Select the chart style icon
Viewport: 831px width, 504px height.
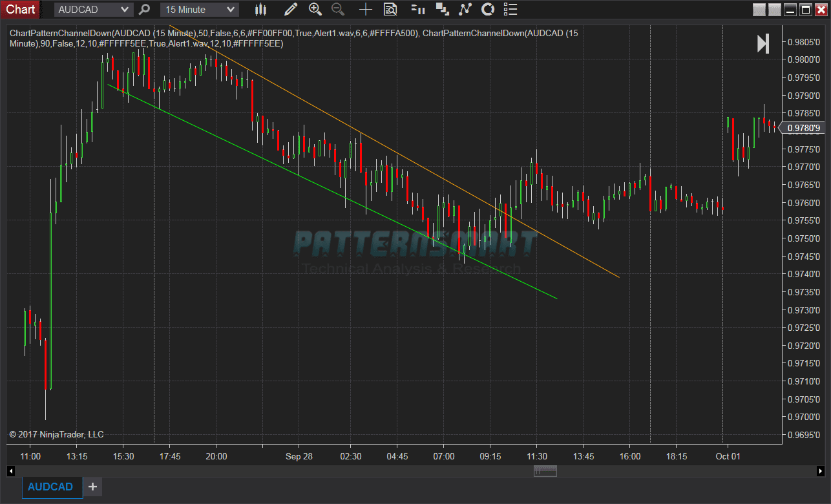[260, 9]
